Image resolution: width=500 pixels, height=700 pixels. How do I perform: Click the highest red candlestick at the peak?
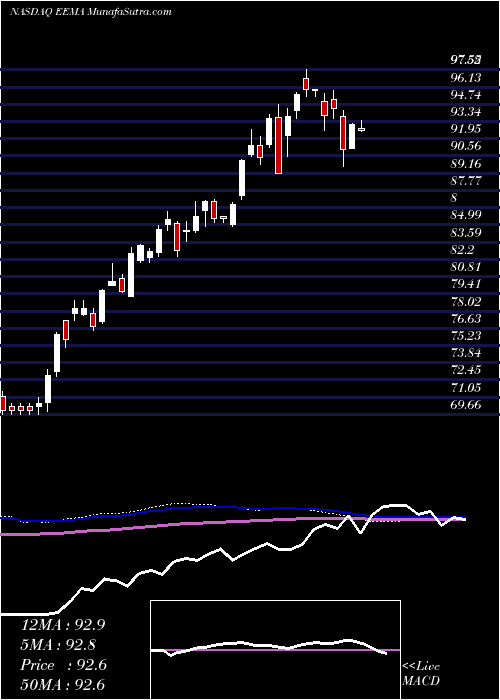[306, 83]
